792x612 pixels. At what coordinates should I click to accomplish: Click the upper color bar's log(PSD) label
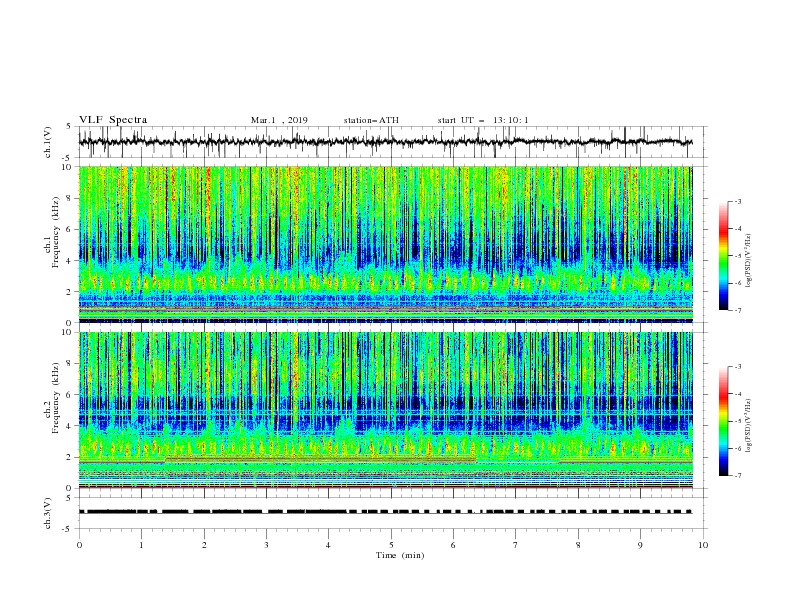749,261
